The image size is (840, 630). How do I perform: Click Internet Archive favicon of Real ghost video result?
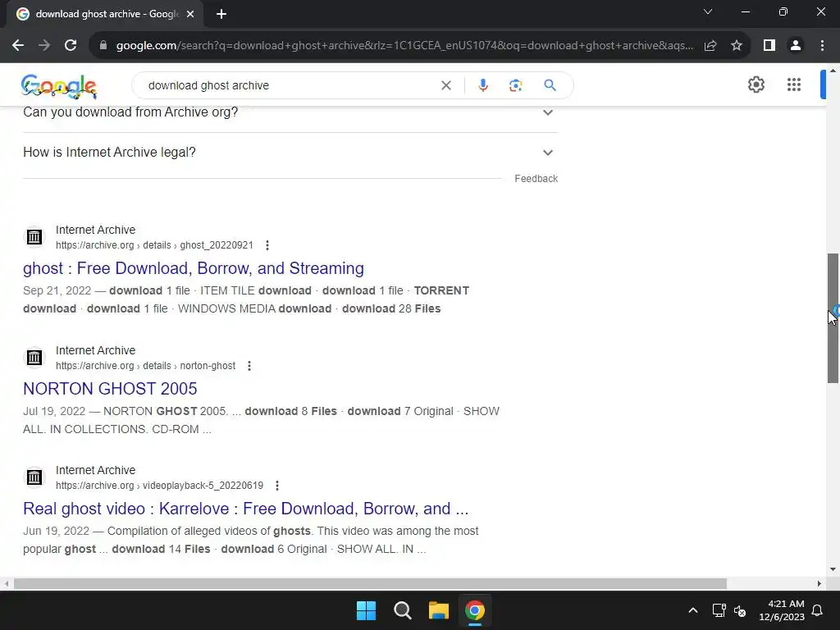(x=34, y=477)
